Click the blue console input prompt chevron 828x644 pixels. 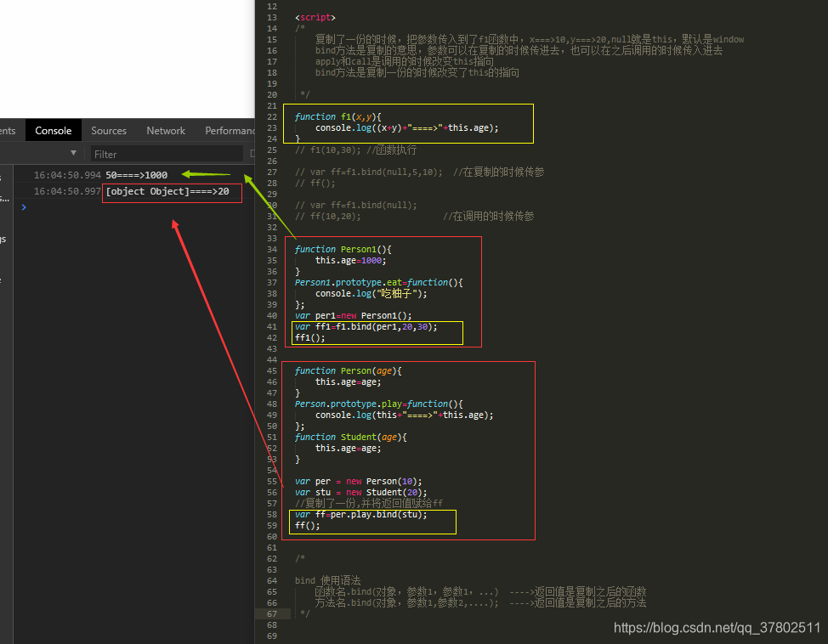point(23,206)
